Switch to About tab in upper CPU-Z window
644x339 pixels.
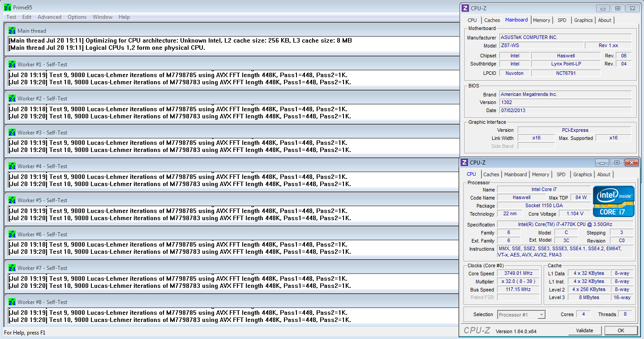605,20
